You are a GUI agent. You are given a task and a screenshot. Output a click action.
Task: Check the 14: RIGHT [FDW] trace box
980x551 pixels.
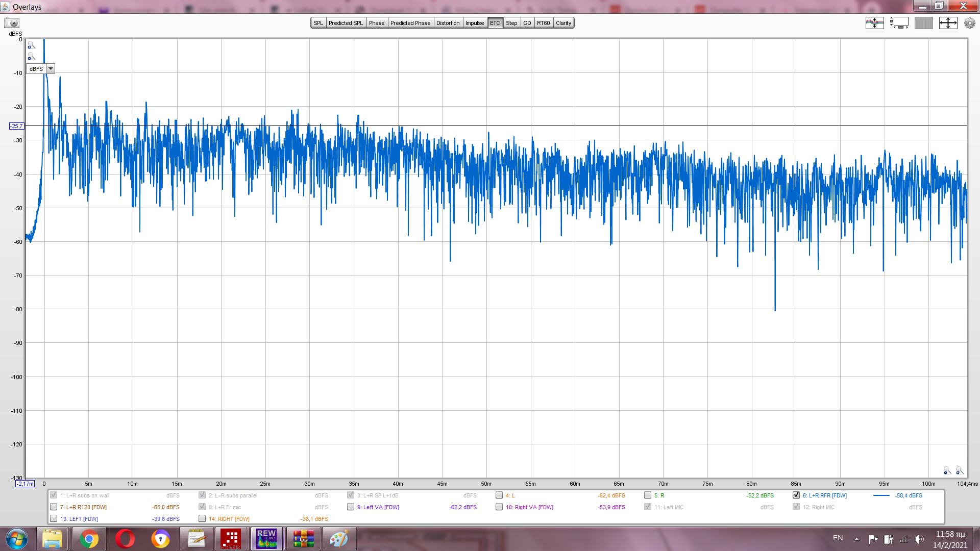tap(202, 518)
